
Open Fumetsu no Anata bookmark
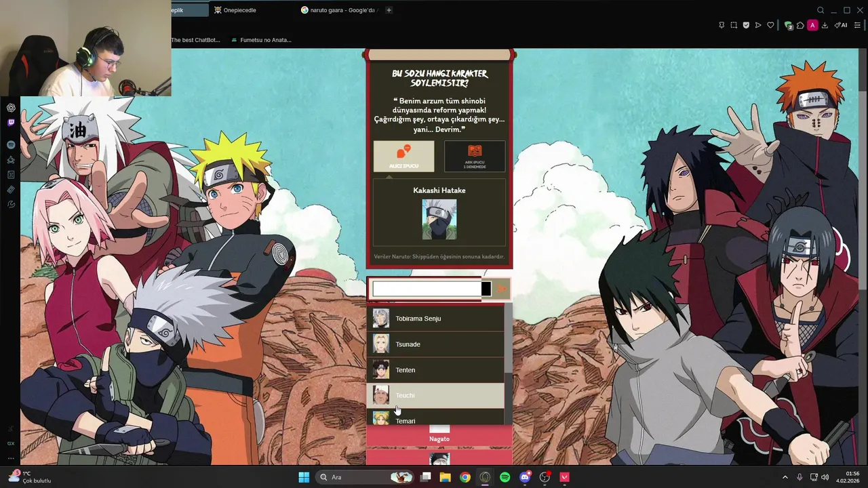click(261, 40)
